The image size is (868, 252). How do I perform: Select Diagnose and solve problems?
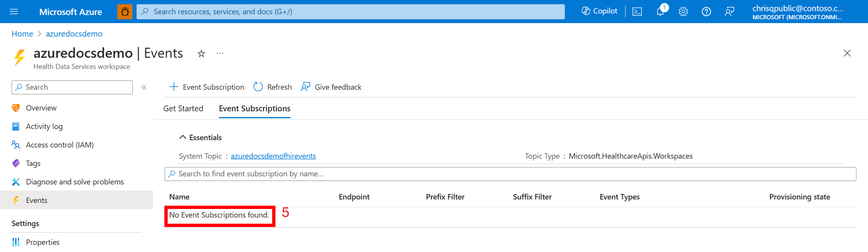[x=74, y=182]
